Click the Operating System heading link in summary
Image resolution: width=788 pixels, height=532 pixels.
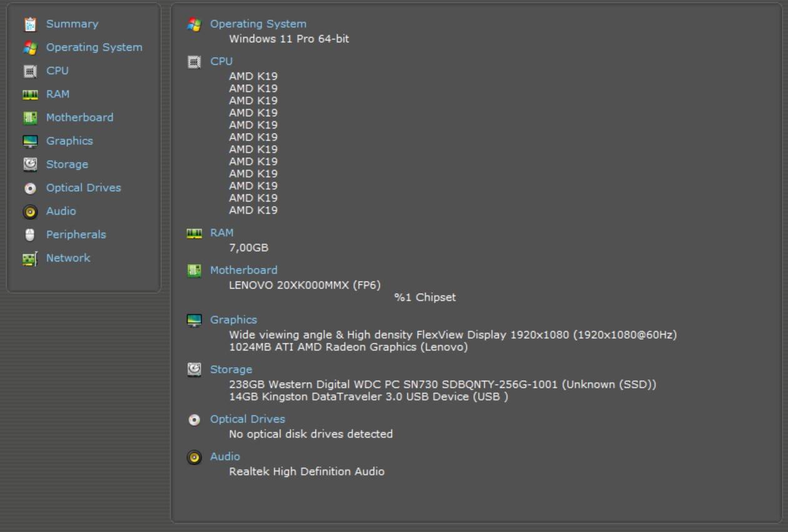pyautogui.click(x=258, y=24)
